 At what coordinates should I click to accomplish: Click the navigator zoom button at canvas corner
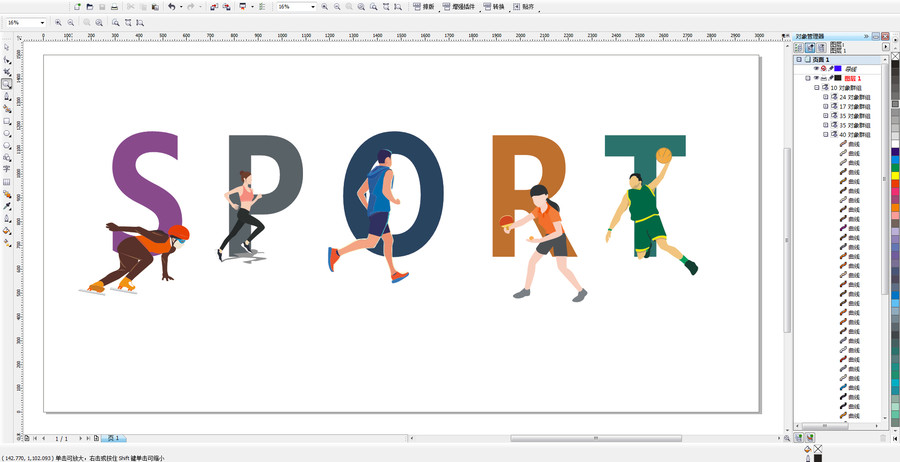pyautogui.click(x=787, y=438)
